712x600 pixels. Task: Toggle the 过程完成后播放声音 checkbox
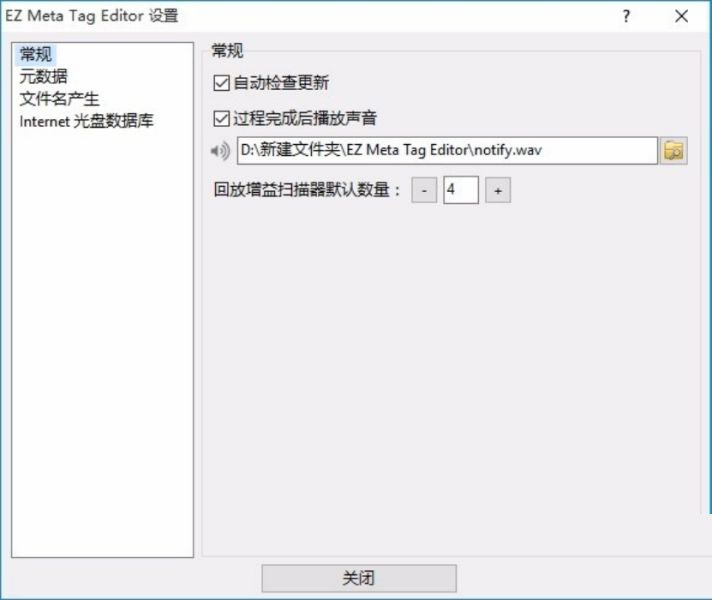221,119
